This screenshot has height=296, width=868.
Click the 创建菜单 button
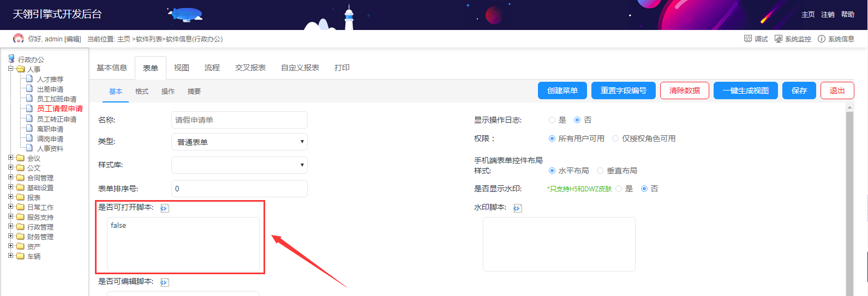pos(562,90)
